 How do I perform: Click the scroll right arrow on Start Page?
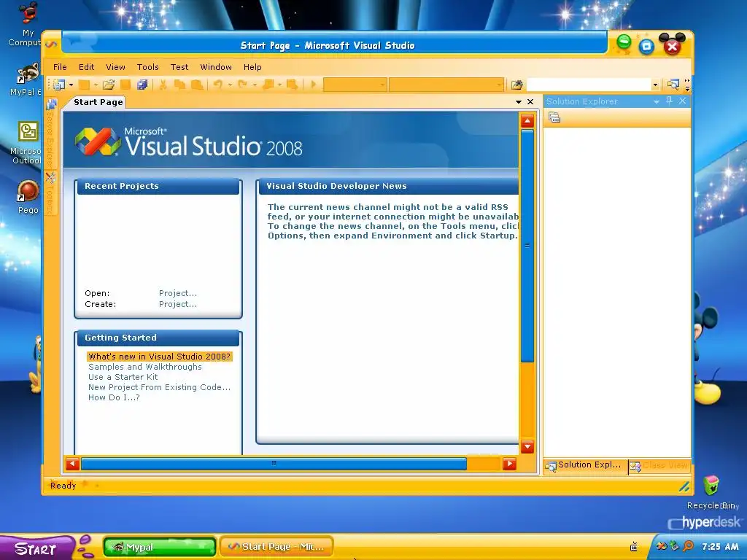509,463
